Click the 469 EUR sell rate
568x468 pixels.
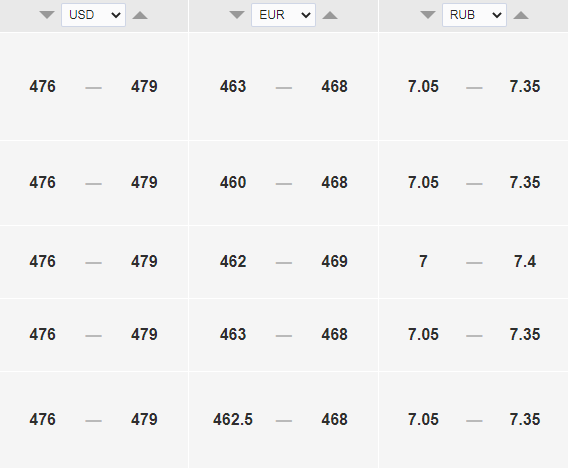[x=334, y=262]
